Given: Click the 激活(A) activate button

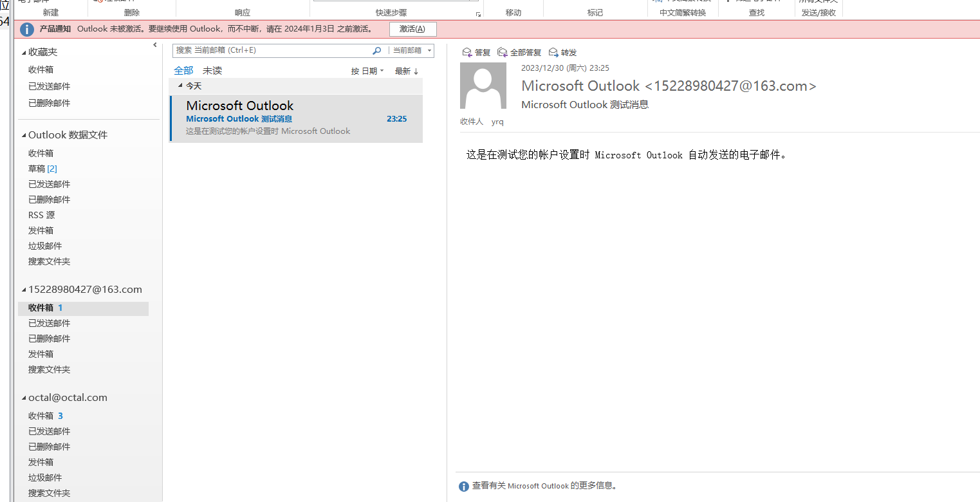Looking at the screenshot, I should (412, 29).
